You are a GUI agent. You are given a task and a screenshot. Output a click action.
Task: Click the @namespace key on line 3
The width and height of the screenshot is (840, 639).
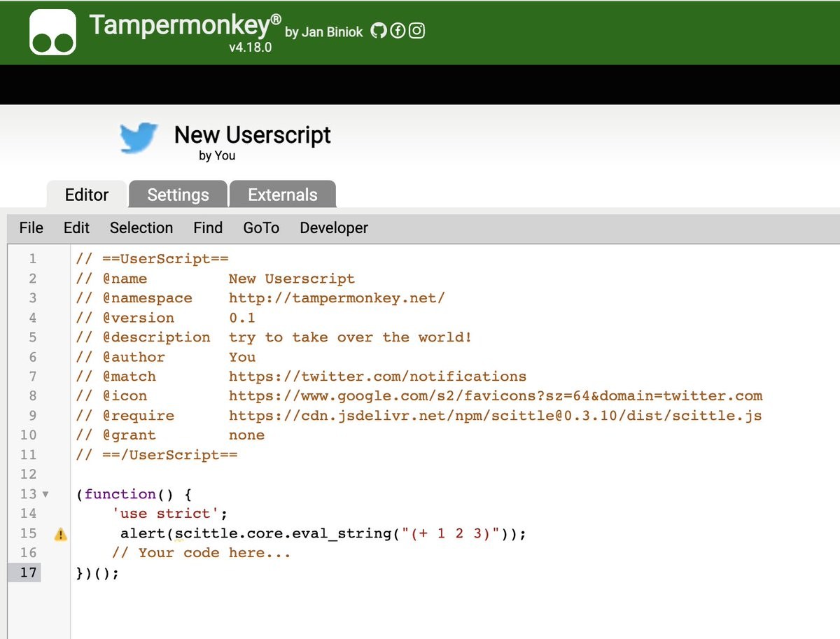[x=148, y=298]
